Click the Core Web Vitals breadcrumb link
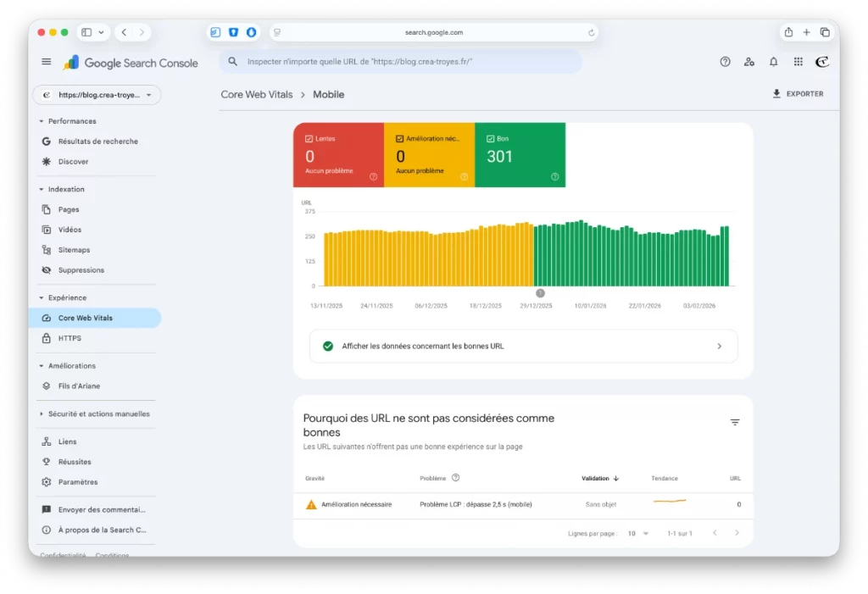868x594 pixels. 257,95
